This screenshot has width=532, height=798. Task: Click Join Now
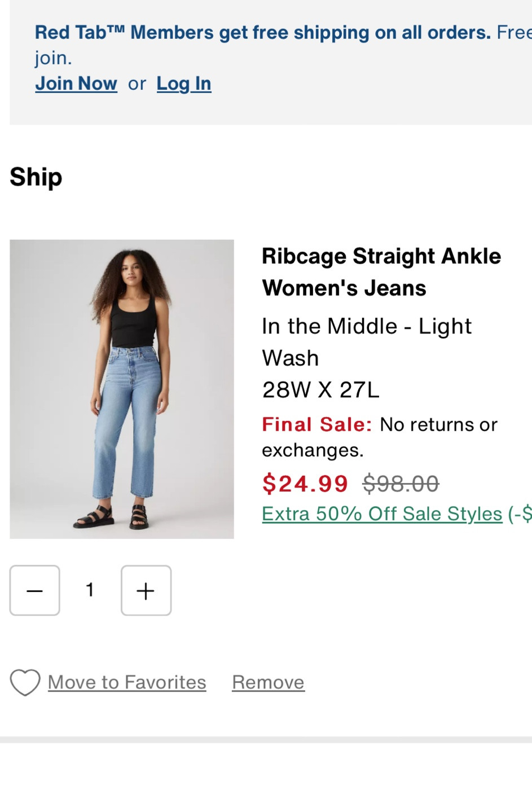pyautogui.click(x=76, y=83)
